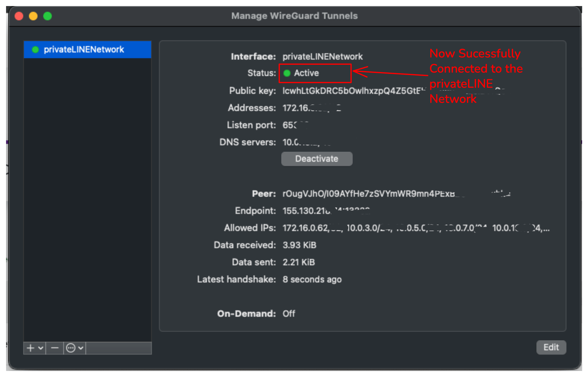Screen dimensions: 588x377
Task: Maximize the window with the green button
Action: coord(48,16)
